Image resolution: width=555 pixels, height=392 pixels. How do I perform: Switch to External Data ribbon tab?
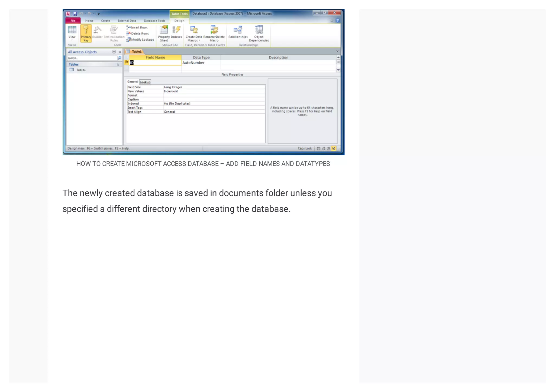tap(127, 21)
